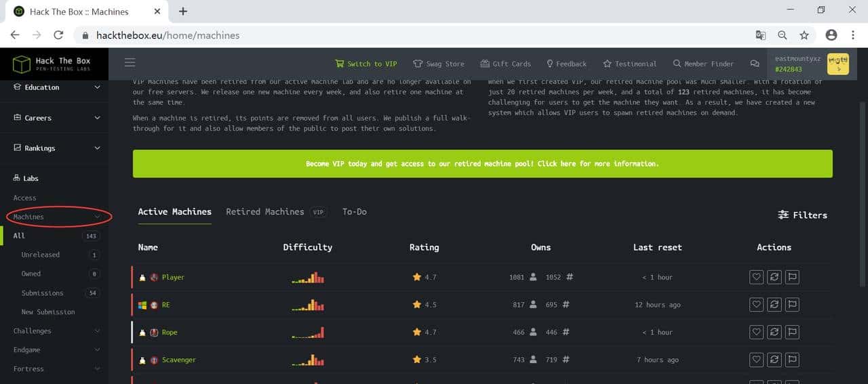
Task: Click the Scavenger machine avatar icon
Action: coord(155,360)
